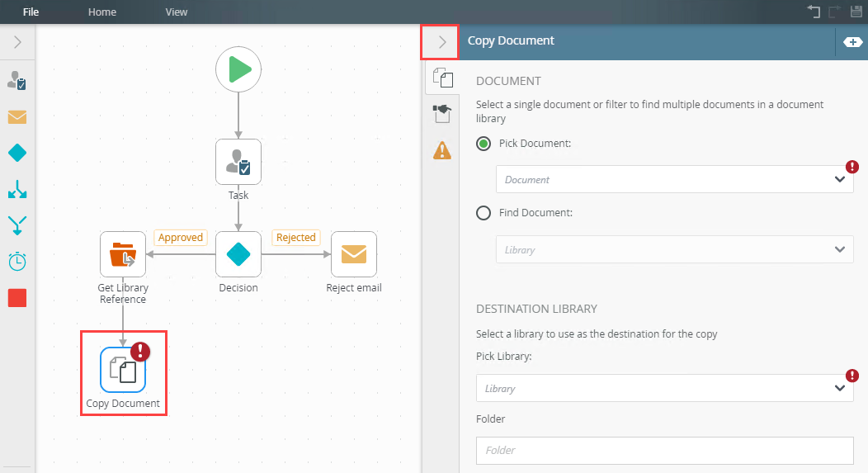
Task: Click the Folder input field
Action: tap(664, 451)
